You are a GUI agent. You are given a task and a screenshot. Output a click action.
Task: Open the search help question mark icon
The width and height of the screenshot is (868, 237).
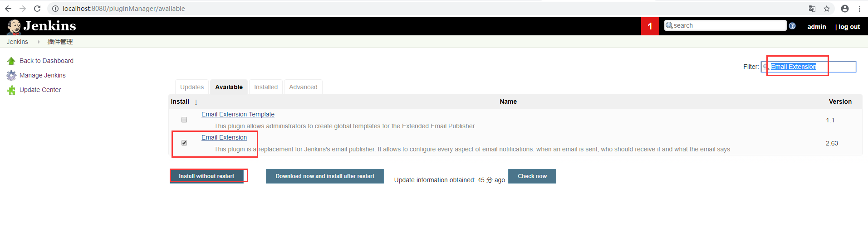[x=792, y=26]
